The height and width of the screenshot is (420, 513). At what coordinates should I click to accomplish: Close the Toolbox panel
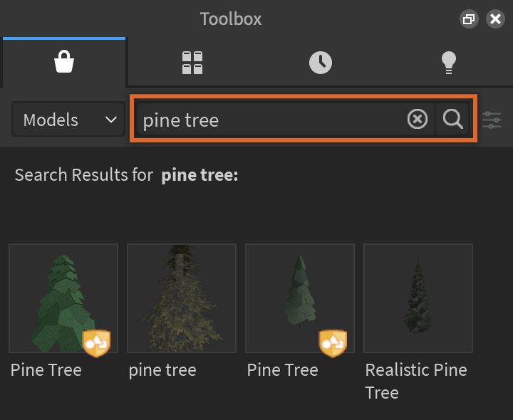click(495, 19)
